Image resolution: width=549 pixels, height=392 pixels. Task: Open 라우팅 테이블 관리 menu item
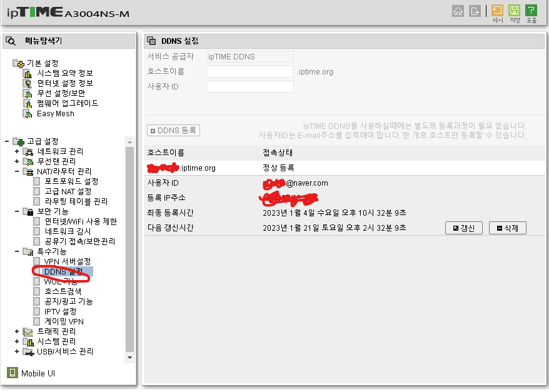(76, 201)
